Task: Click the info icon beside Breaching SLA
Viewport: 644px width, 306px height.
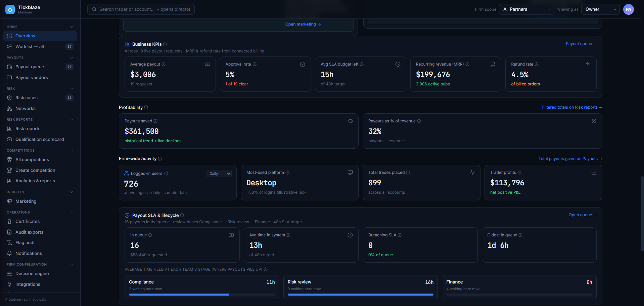Action: tap(400, 235)
